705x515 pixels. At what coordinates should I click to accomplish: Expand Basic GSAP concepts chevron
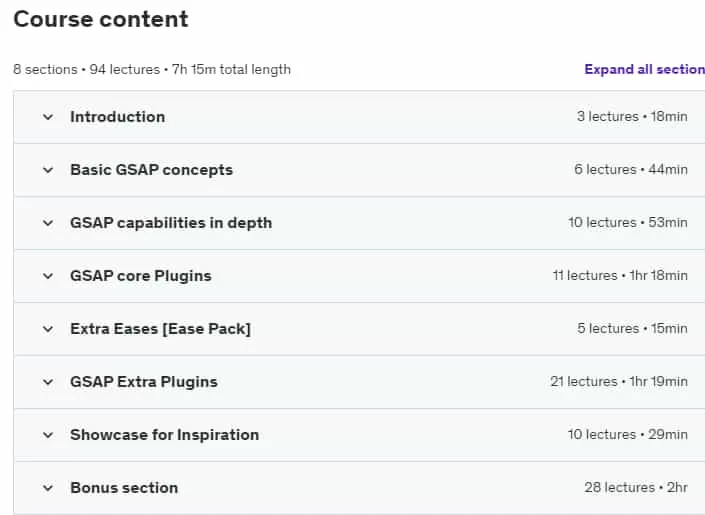tap(48, 170)
